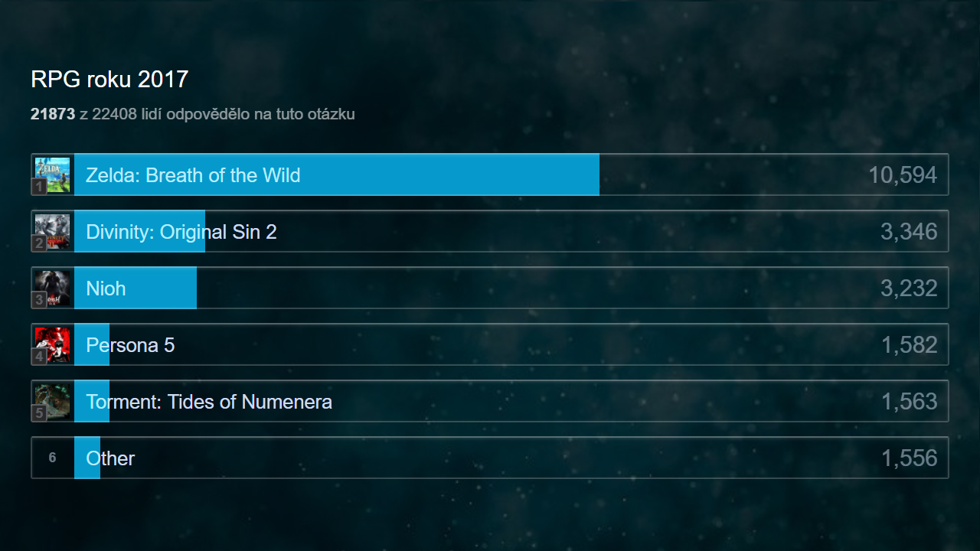980x551 pixels.
Task: Click the 1,582 vote count
Action: [909, 345]
